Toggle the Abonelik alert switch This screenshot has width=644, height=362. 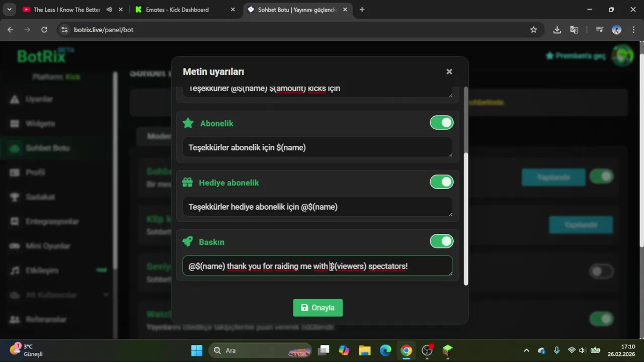441,123
